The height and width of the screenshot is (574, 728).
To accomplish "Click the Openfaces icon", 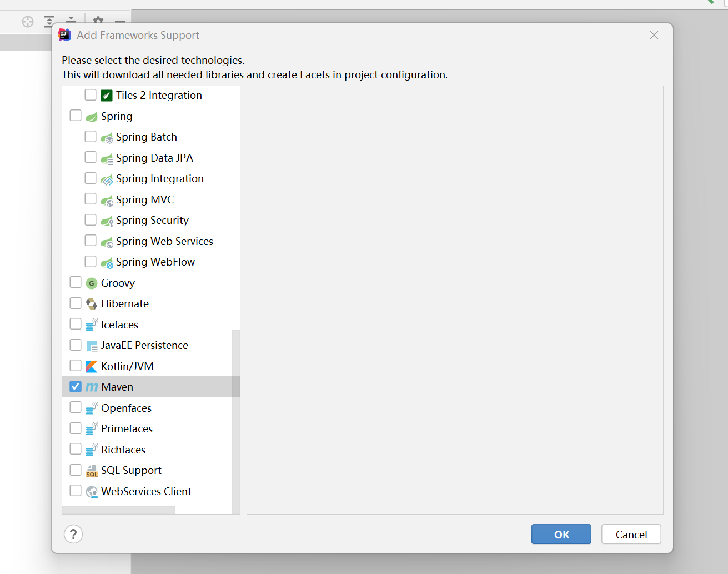I will (92, 408).
